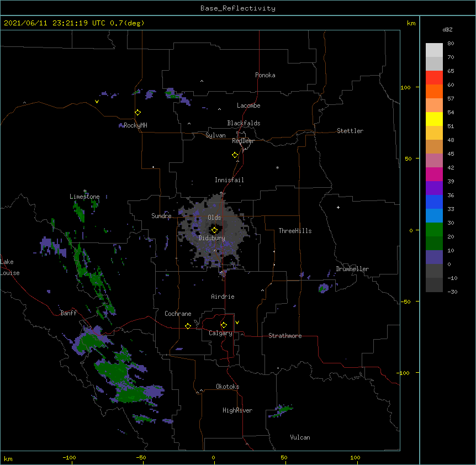Click the ThreeHills label

point(295,231)
